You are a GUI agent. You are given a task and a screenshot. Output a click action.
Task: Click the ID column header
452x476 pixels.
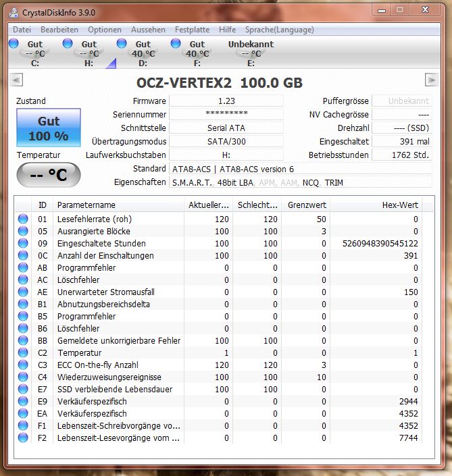click(42, 205)
